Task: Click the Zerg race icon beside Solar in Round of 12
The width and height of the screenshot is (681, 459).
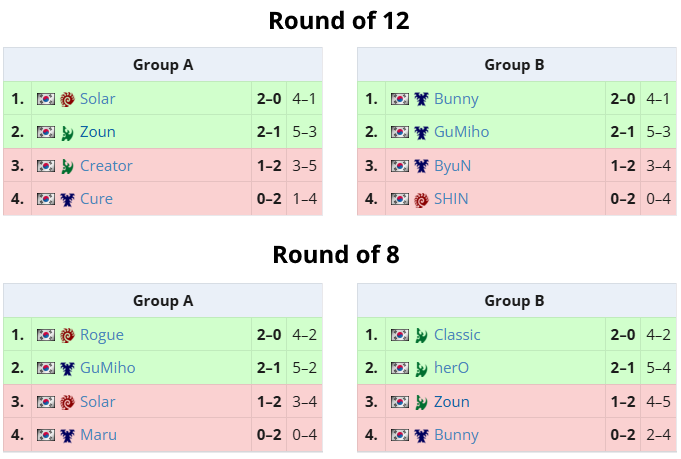Action: click(x=67, y=99)
